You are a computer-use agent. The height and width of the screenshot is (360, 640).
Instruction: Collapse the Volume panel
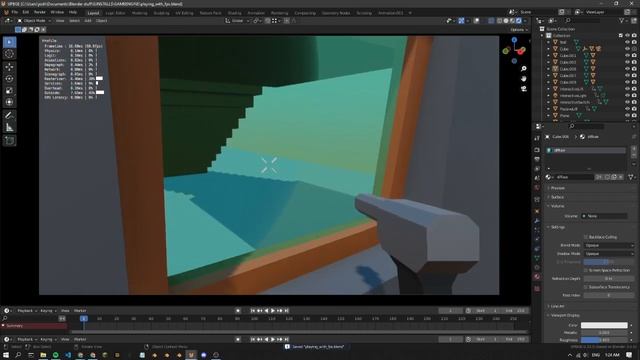tap(557, 206)
